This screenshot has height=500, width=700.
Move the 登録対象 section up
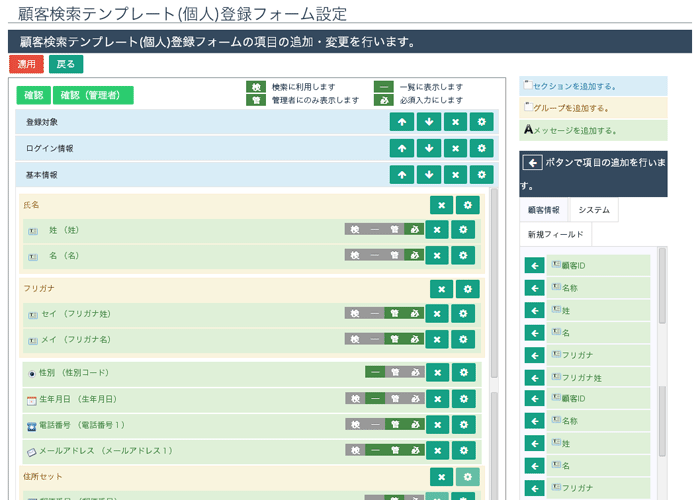[x=401, y=122]
